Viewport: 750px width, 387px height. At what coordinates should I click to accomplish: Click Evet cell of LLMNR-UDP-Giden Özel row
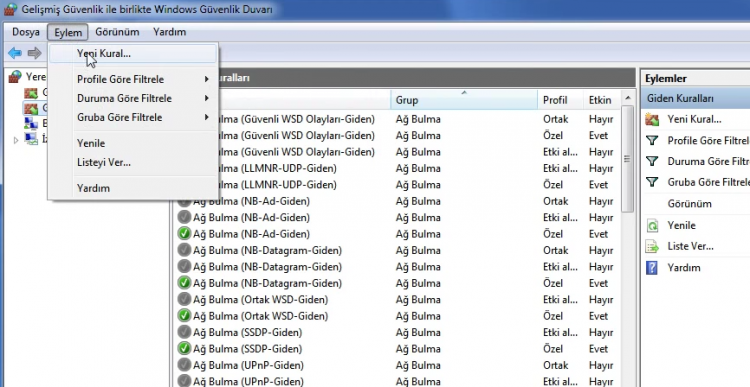coord(598,185)
